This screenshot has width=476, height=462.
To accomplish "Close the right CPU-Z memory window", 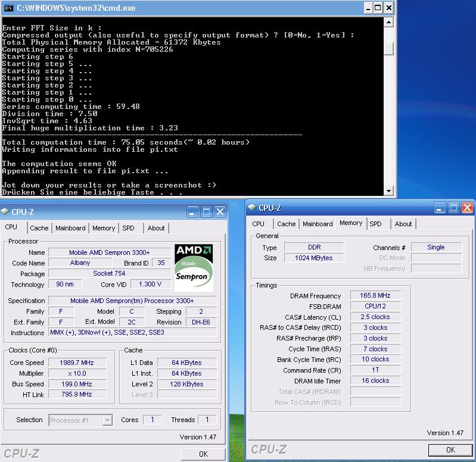I will 467,208.
